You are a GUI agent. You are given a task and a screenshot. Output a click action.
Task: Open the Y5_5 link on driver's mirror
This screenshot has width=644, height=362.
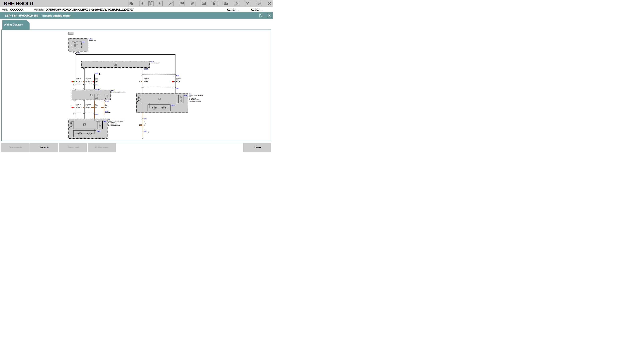[105, 121]
